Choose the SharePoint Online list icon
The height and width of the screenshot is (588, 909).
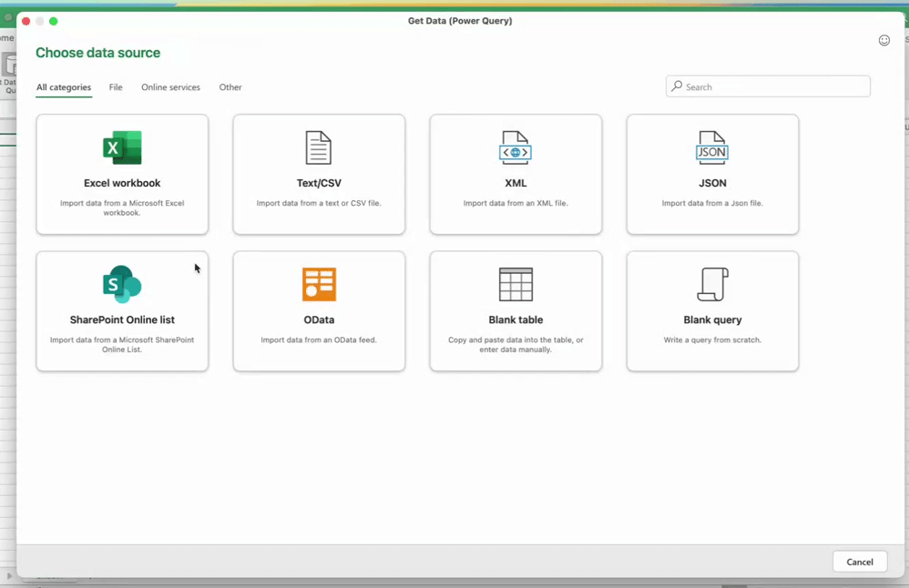[x=122, y=284]
